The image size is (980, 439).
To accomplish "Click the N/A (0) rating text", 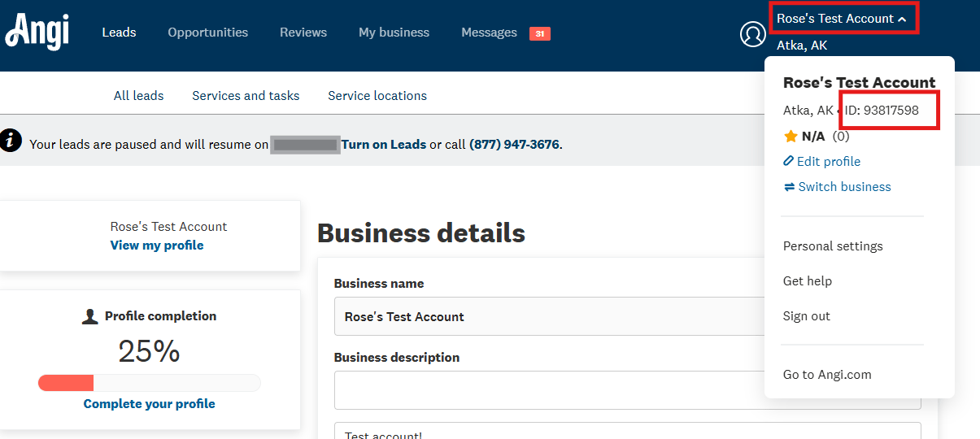I will [825, 136].
